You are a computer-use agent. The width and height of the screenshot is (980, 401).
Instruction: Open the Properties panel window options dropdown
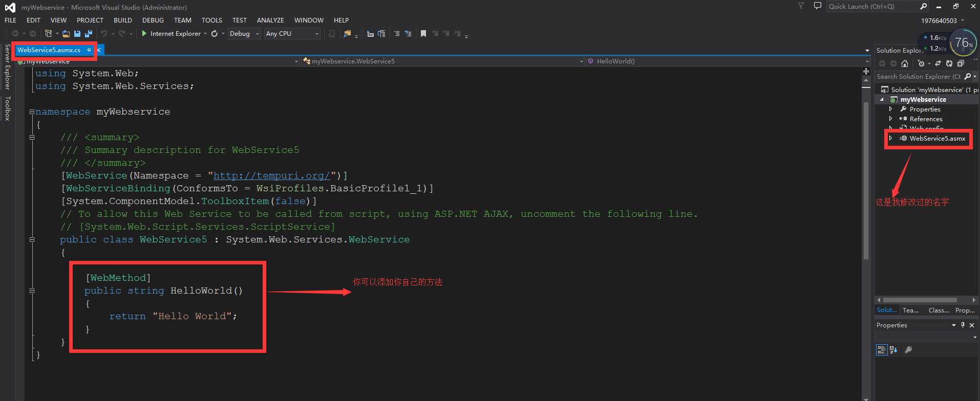[953, 325]
